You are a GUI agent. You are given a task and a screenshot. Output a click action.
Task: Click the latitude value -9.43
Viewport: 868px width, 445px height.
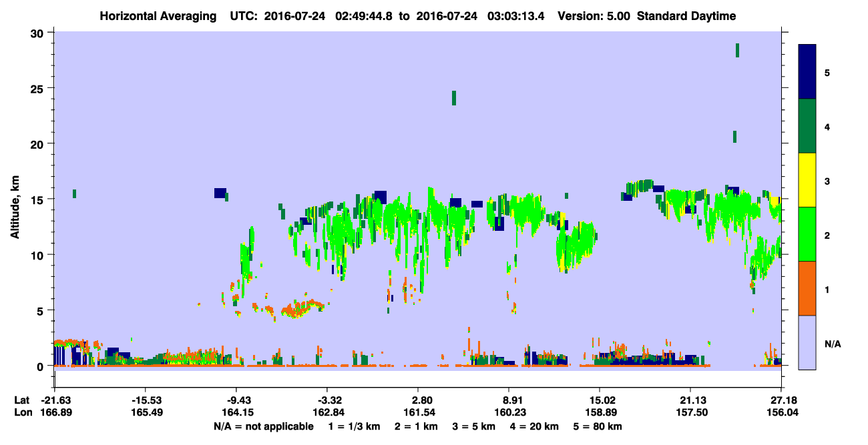click(x=239, y=400)
